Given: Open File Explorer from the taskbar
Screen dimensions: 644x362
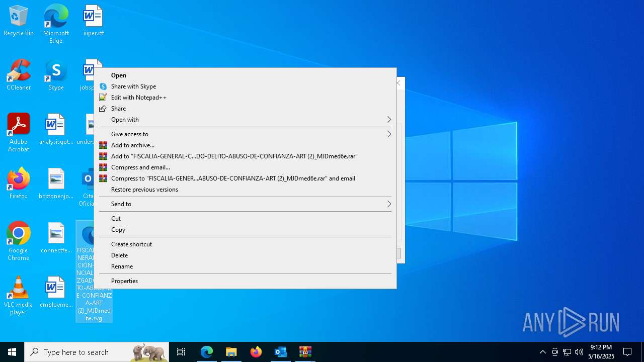Looking at the screenshot, I should [231, 352].
